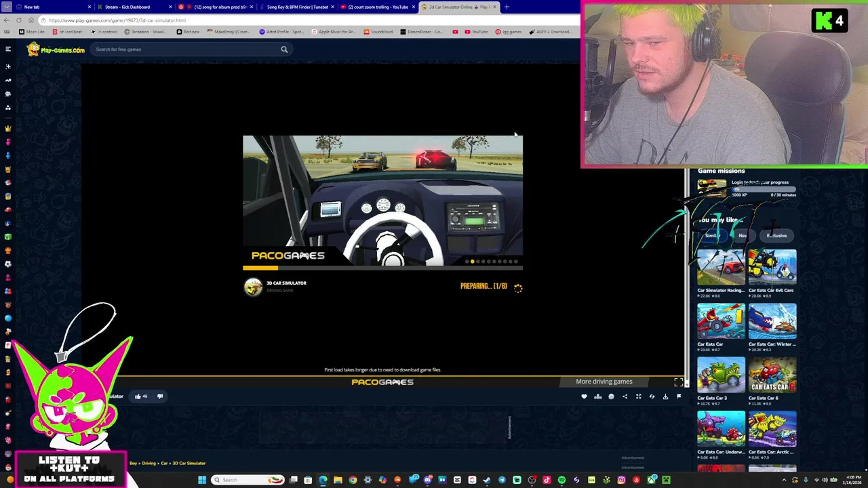Image resolution: width=868 pixels, height=488 pixels.
Task: Click the 3D Car Simulator game icon
Action: click(x=253, y=287)
